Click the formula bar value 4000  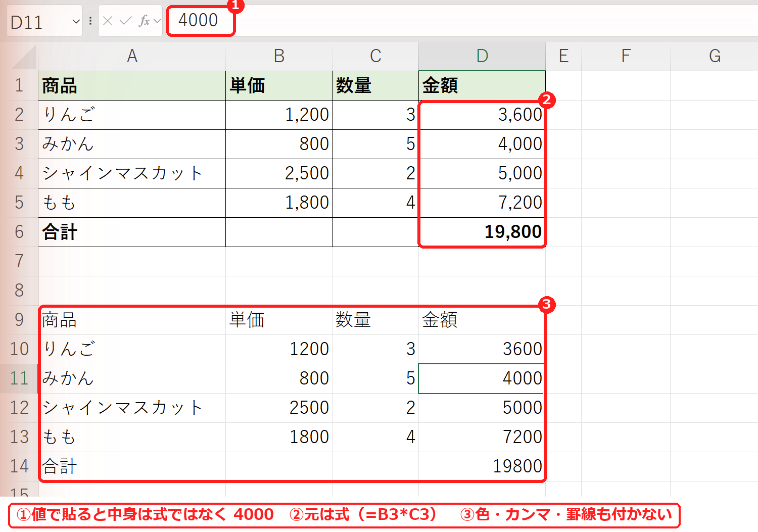pyautogui.click(x=198, y=20)
